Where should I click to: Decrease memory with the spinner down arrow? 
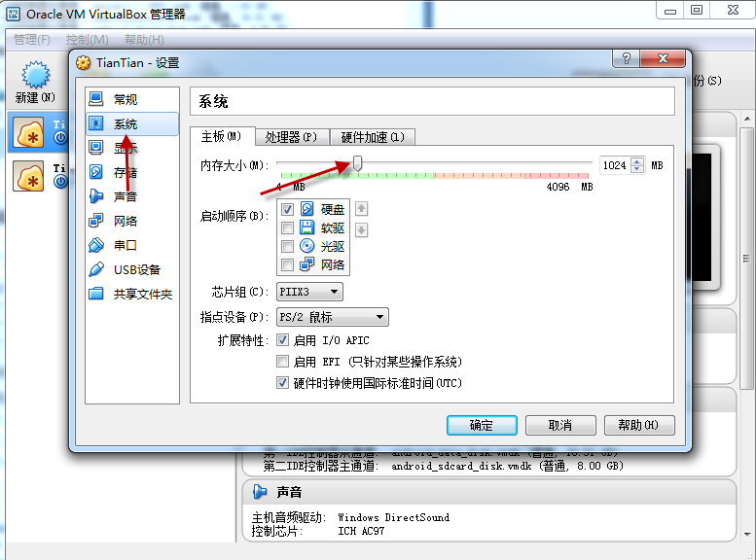pyautogui.click(x=637, y=169)
